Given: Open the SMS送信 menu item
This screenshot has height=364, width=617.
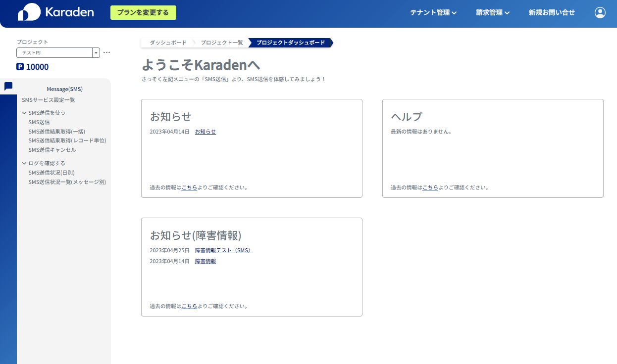Looking at the screenshot, I should [x=39, y=122].
